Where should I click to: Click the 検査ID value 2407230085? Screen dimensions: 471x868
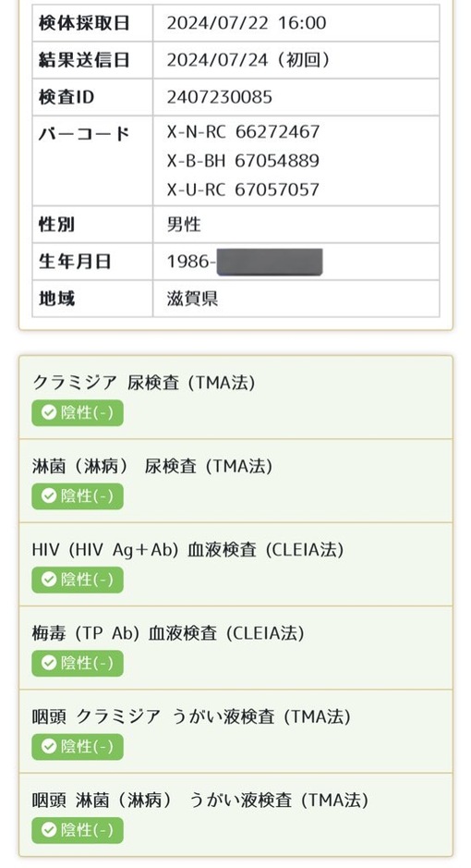pyautogui.click(x=220, y=97)
